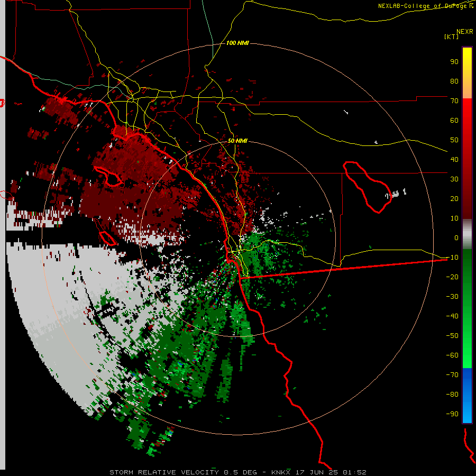The image size is (476, 476).
Task: Click the 17 JUN 25 01:52 timestamp
Action: [331, 472]
